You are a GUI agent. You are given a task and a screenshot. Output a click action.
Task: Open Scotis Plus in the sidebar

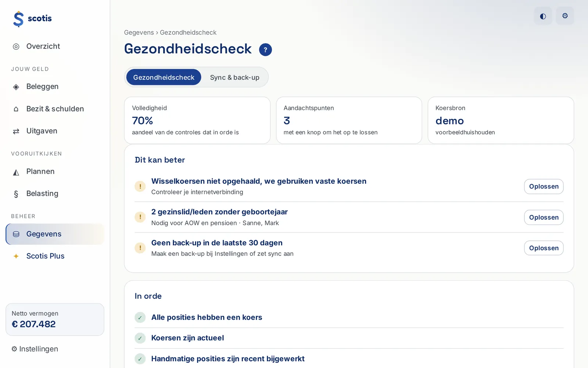[55, 256]
